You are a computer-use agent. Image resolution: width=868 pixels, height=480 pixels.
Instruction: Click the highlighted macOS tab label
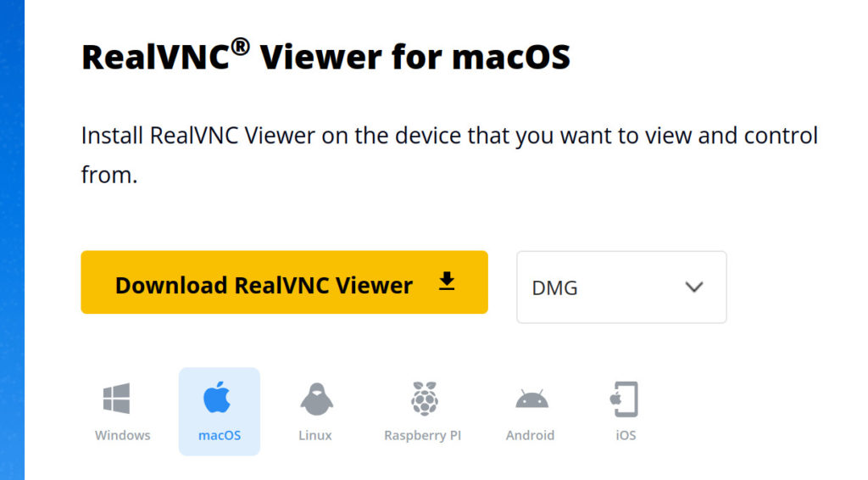click(220, 435)
